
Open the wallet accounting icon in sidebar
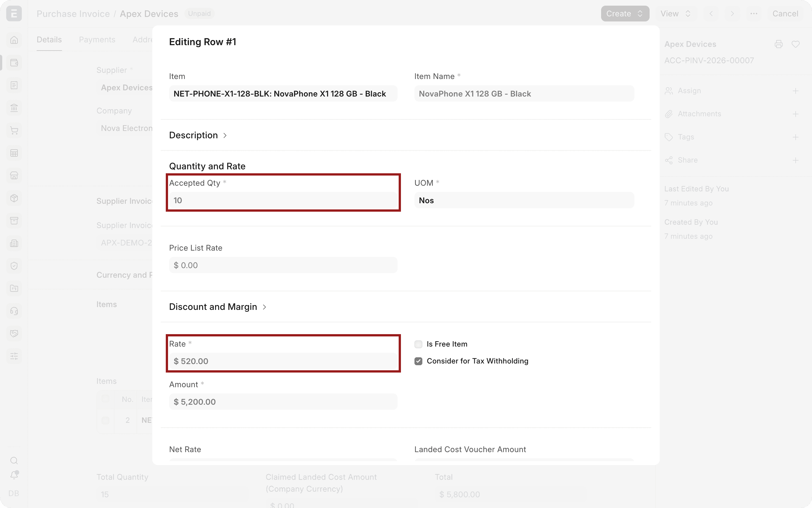point(14,63)
